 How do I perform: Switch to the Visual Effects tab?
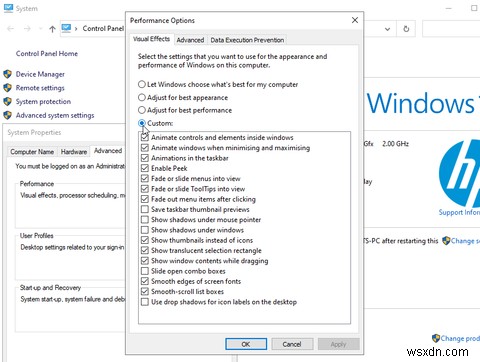click(x=151, y=39)
